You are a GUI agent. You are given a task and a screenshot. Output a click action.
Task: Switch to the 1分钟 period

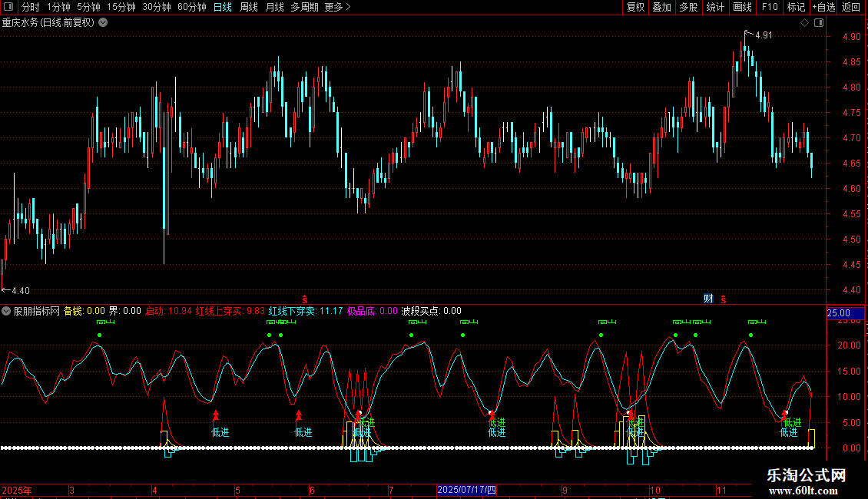(58, 7)
